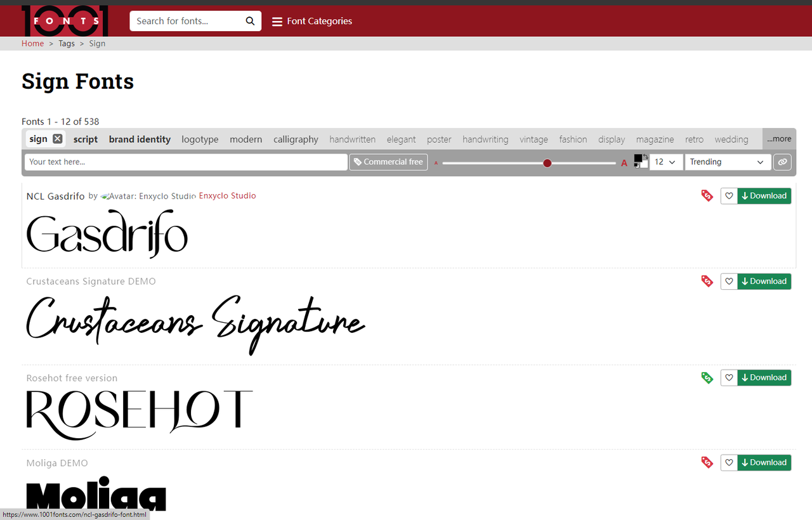
Task: Copy permalink using the chain link icon
Action: (783, 162)
